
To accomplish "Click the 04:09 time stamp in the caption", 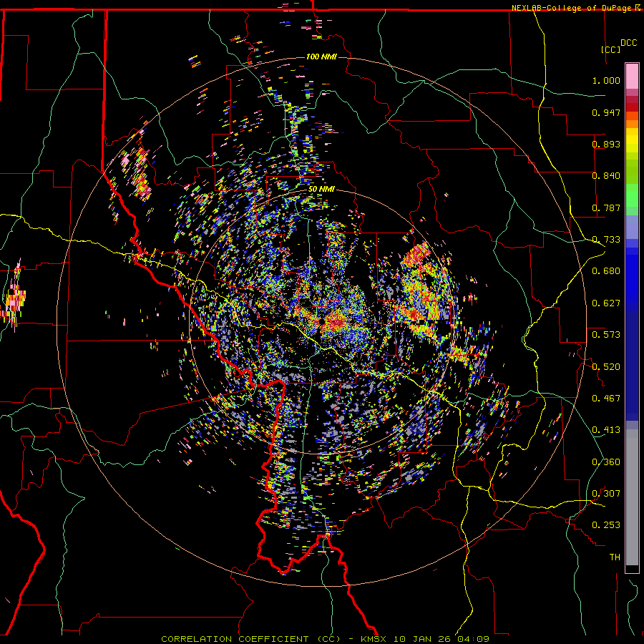I will [472, 639].
